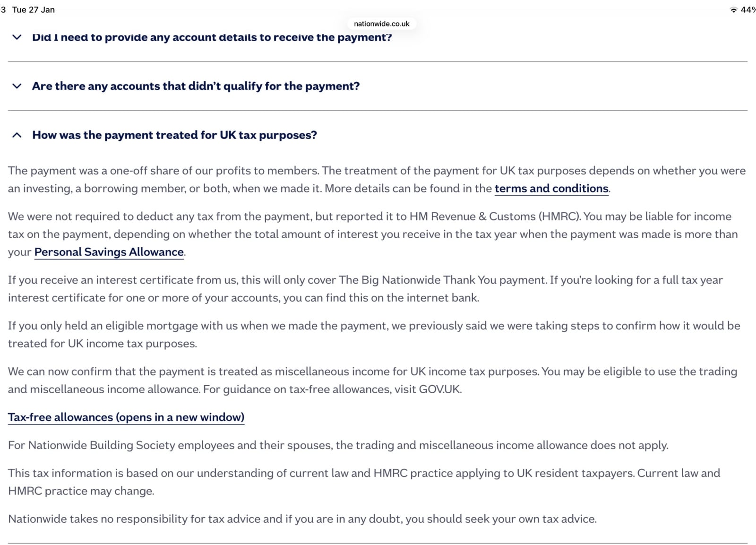Viewport: 756px width, 545px height.
Task: Follow the Tax-free allowances link
Action: point(126,417)
